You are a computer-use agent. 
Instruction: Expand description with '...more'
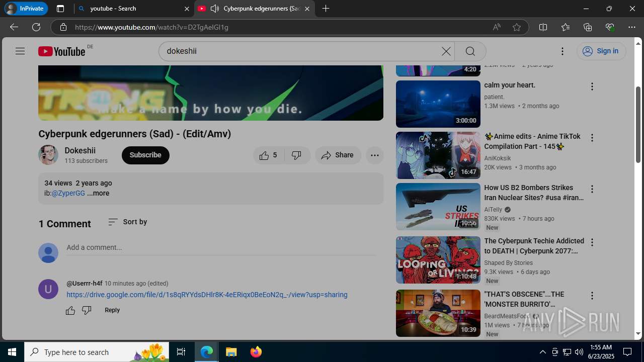[98, 193]
